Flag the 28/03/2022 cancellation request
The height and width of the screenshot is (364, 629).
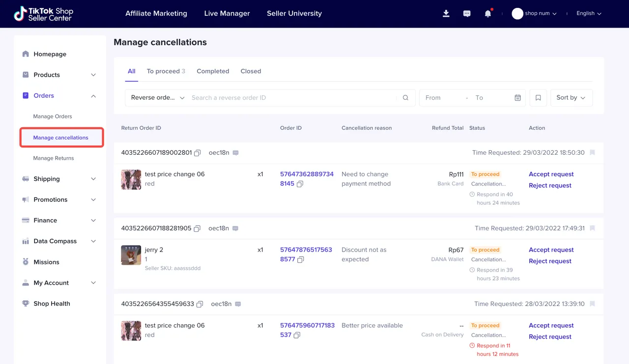[592, 304]
